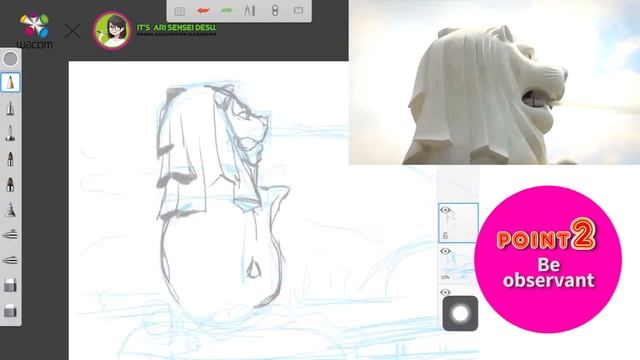The image size is (640, 360).
Task: Select the bottom eraser in brush palette
Action: 11,311
